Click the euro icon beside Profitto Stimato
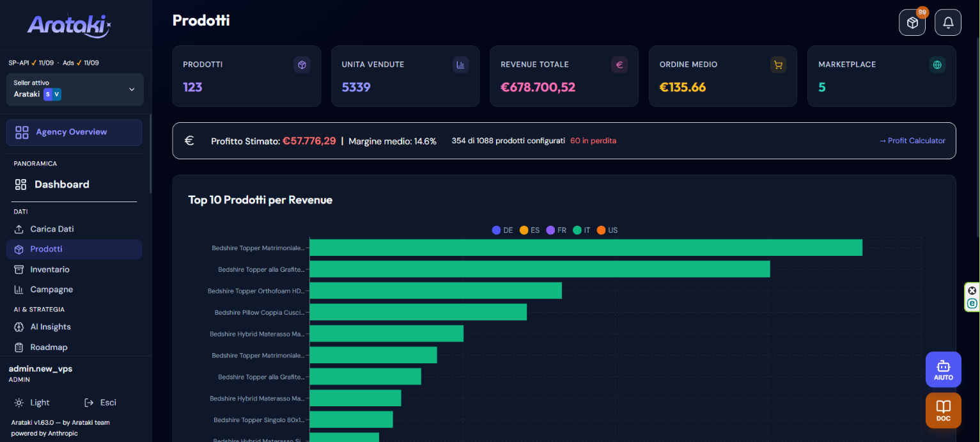Screen dimensions: 980x442 (189, 141)
